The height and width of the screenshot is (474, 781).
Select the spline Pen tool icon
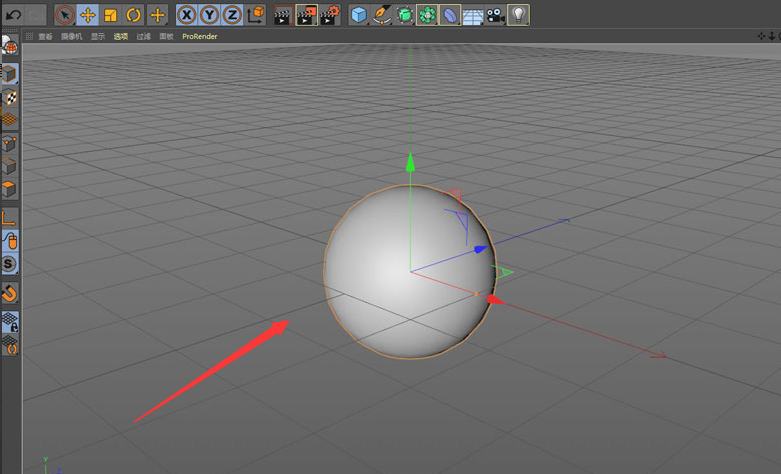click(382, 15)
